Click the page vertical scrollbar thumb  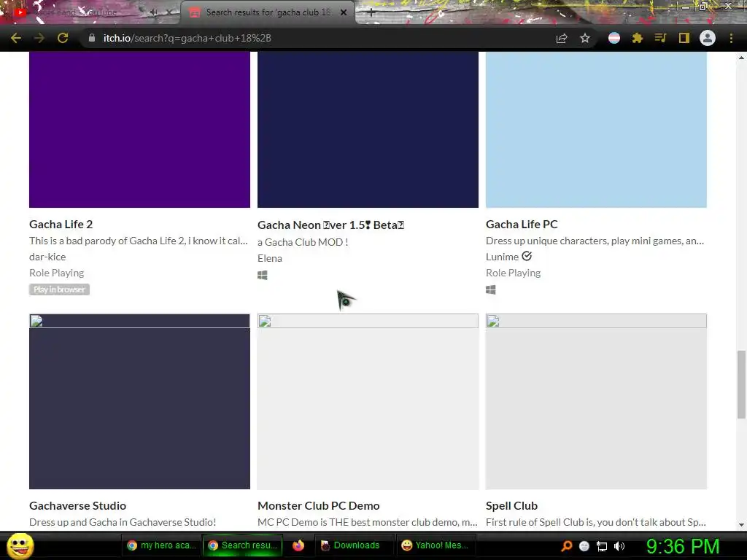[x=741, y=385]
